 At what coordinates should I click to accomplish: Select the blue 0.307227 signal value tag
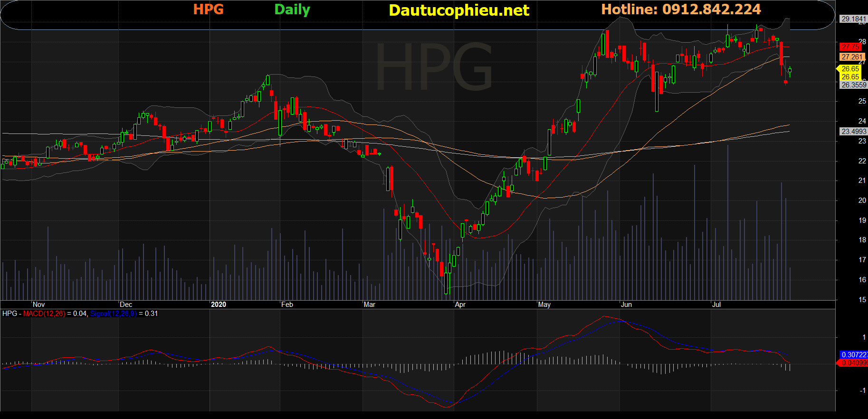[854, 355]
